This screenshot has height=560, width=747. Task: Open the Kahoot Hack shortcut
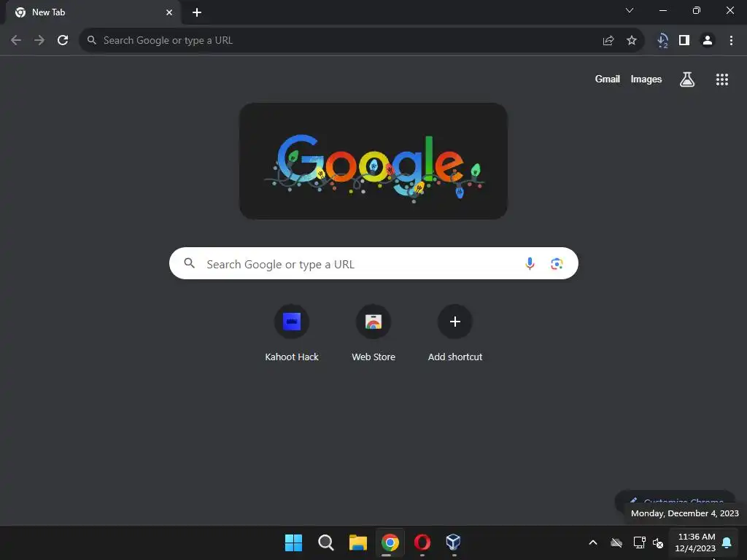click(x=292, y=333)
